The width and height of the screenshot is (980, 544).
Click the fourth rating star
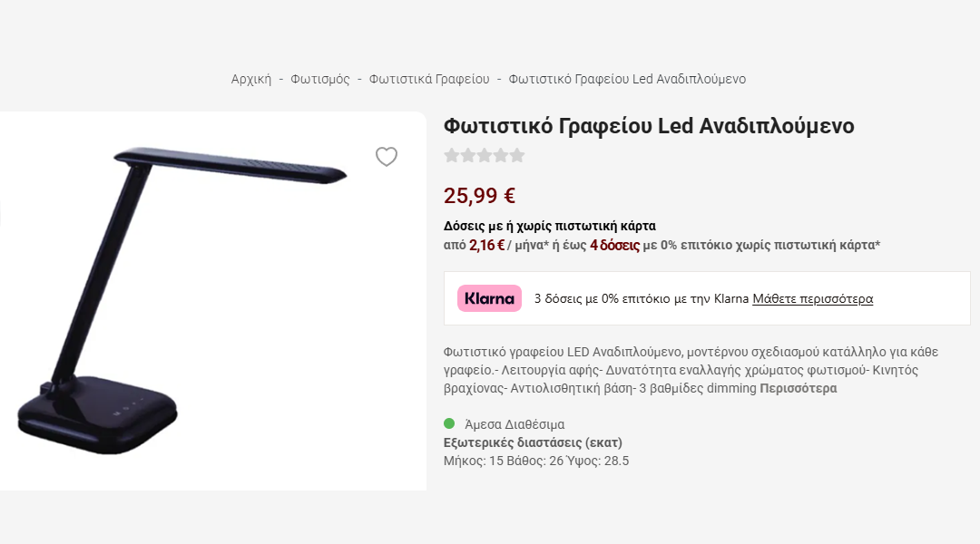click(501, 155)
